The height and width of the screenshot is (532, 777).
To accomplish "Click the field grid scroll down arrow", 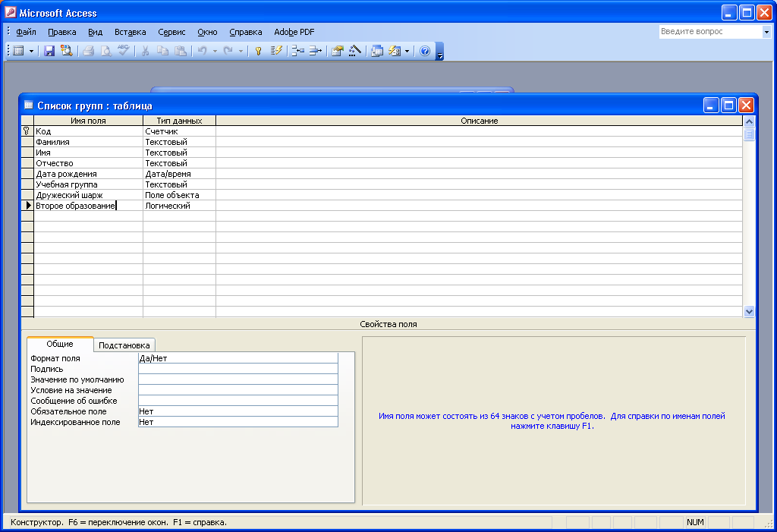I will click(749, 311).
